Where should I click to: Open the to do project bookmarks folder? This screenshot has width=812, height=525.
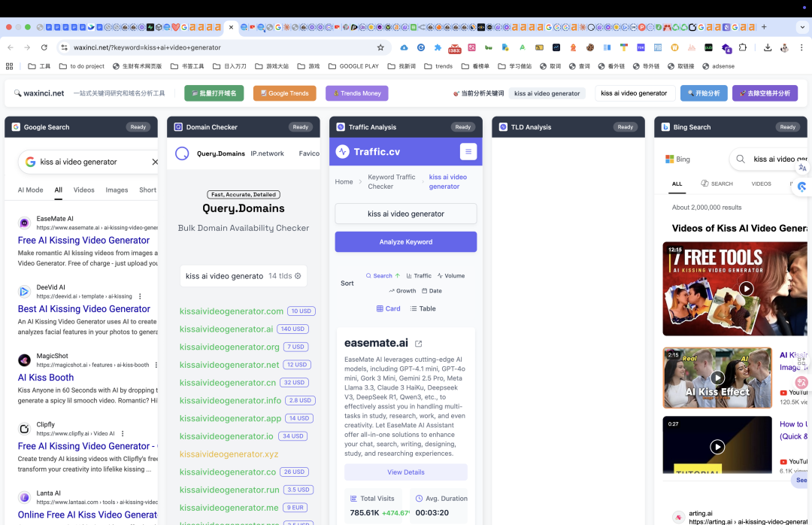click(82, 66)
